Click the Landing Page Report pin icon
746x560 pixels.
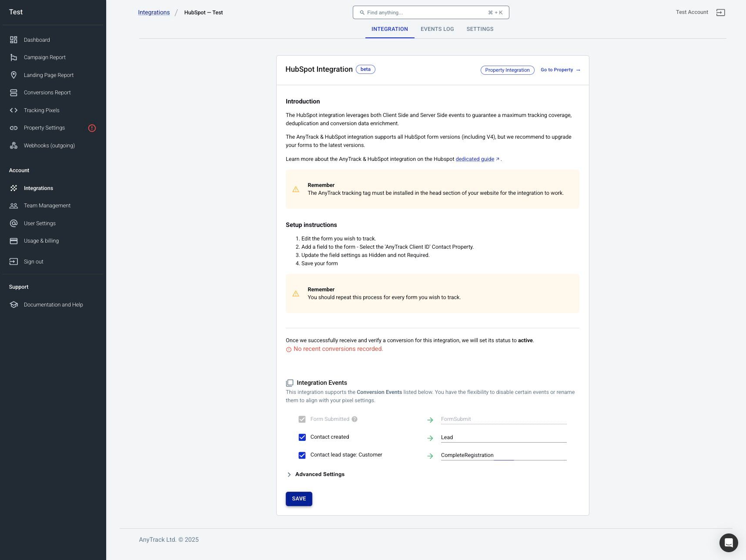(13, 75)
